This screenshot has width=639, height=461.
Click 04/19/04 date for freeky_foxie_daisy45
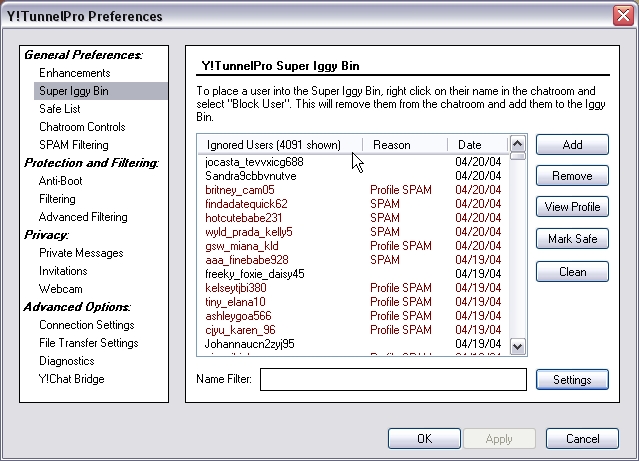(478, 274)
